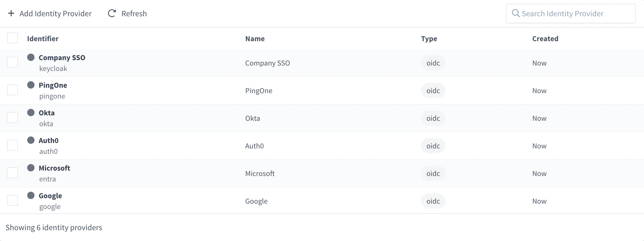Click the oidc badge in the Okta row
The image size is (644, 241).
433,118
